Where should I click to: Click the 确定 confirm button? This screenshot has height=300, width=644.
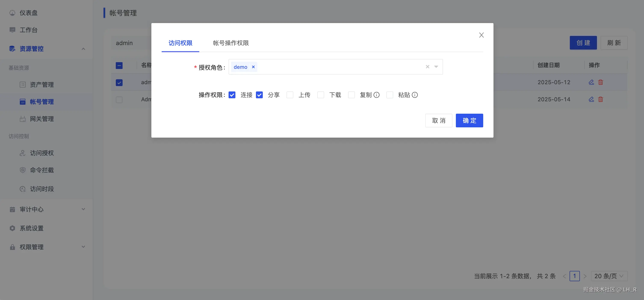469,121
